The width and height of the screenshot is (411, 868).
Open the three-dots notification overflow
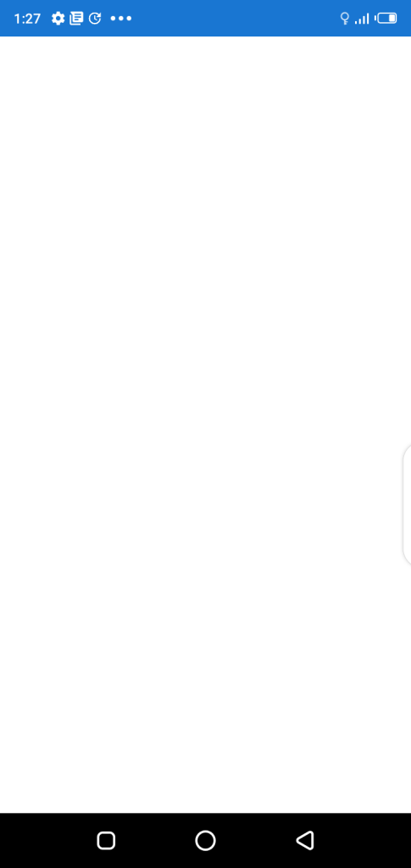pyautogui.click(x=121, y=19)
